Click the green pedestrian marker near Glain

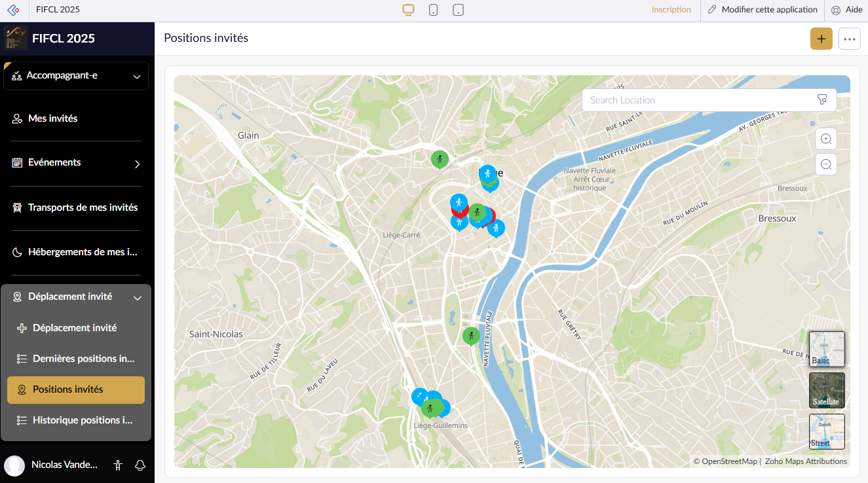point(440,159)
